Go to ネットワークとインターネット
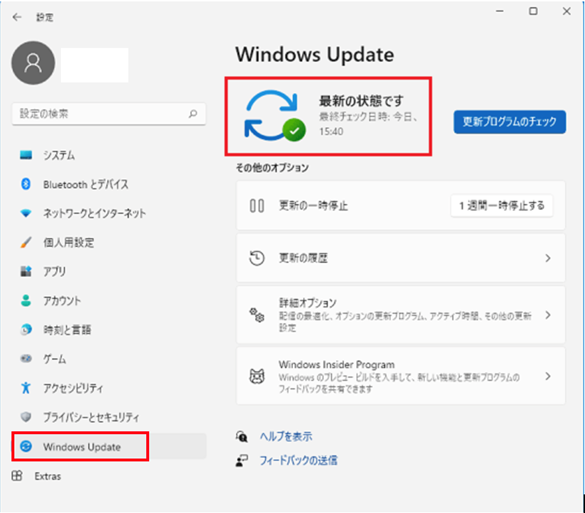 94,213
